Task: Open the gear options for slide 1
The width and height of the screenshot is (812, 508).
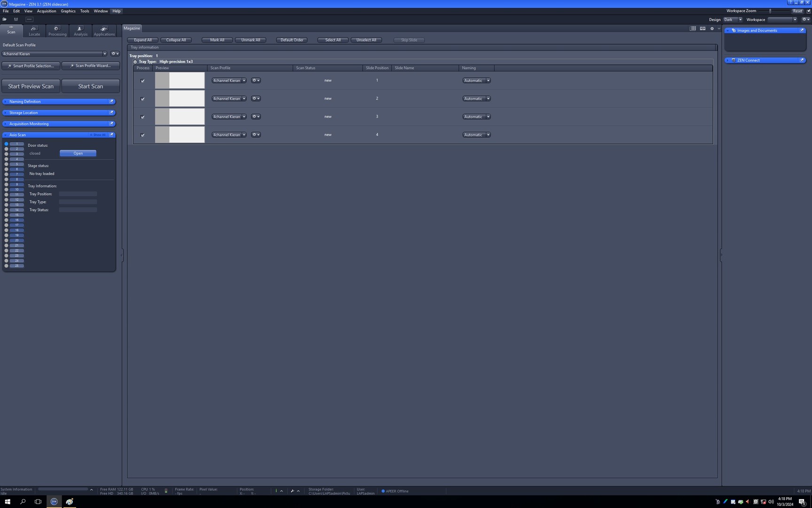Action: (x=256, y=80)
